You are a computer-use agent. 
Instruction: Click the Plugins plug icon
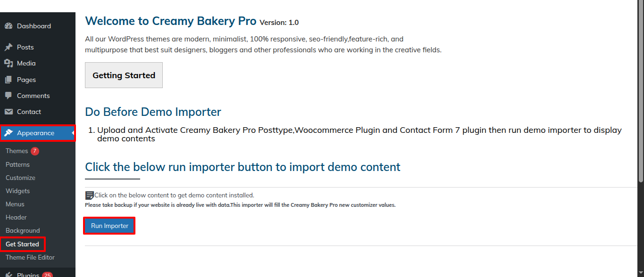click(8, 275)
